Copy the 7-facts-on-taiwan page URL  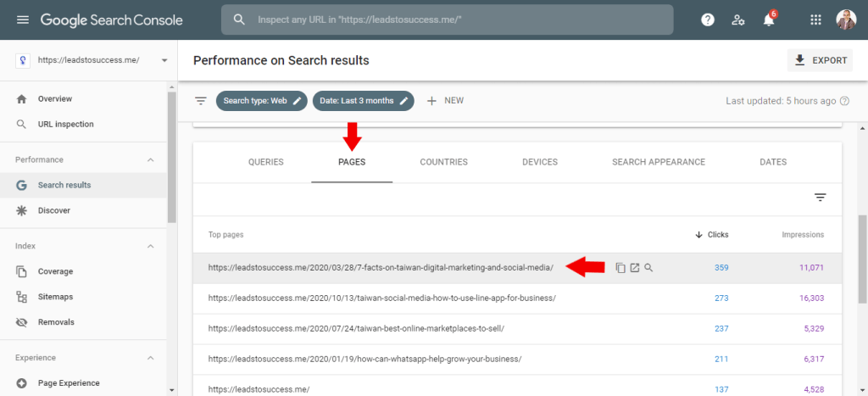pyautogui.click(x=620, y=268)
